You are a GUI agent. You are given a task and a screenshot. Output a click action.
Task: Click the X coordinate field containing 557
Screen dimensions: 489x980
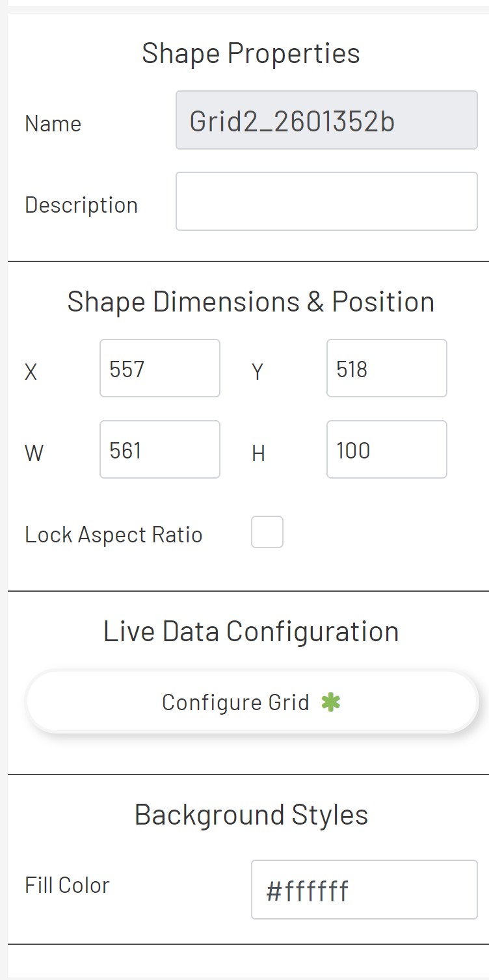[x=159, y=368]
